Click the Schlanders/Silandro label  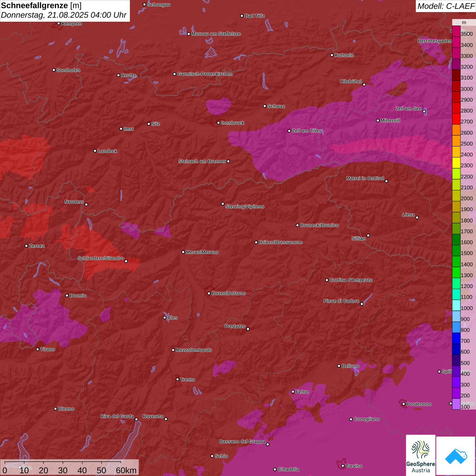point(101,258)
